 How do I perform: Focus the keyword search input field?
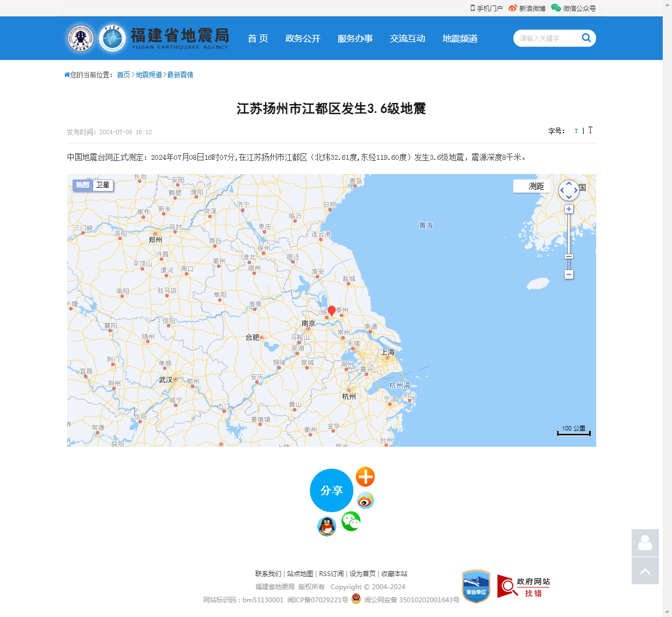[x=547, y=38]
